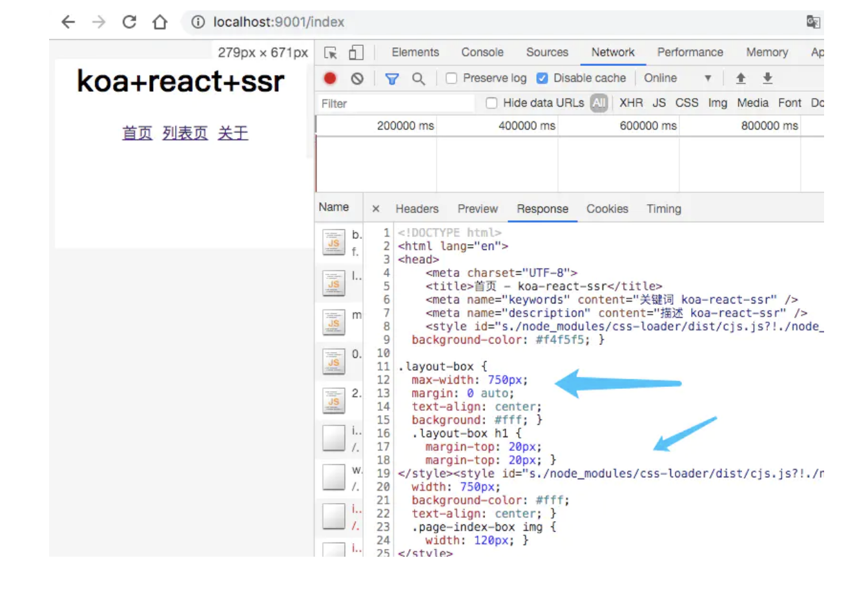Go to browser home icon
The width and height of the screenshot is (868, 589).
click(x=160, y=22)
